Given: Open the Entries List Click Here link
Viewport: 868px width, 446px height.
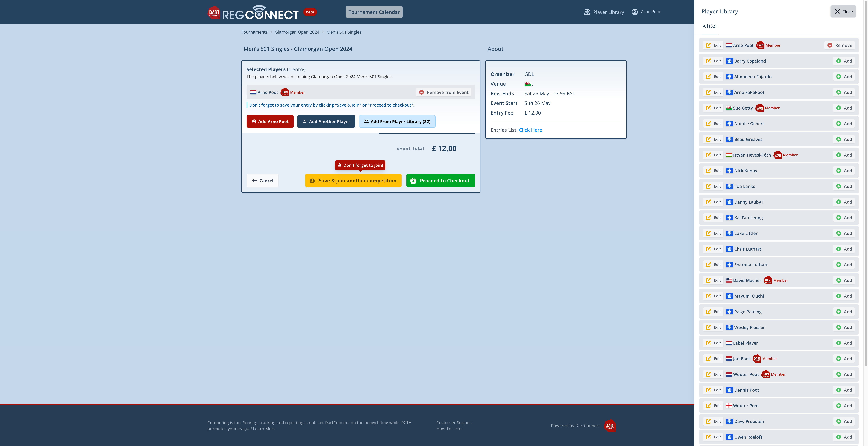Looking at the screenshot, I should pyautogui.click(x=530, y=130).
